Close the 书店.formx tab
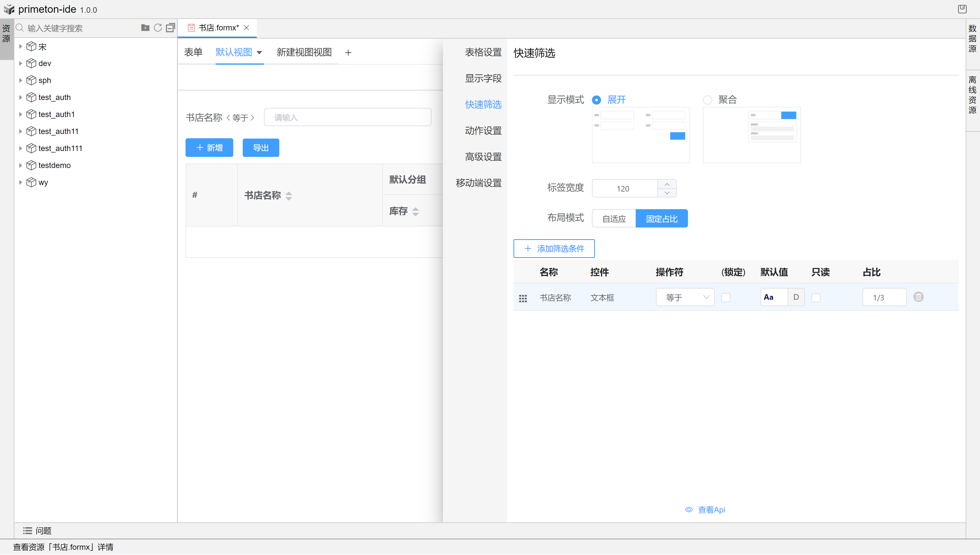This screenshot has height=555, width=980. (x=246, y=28)
